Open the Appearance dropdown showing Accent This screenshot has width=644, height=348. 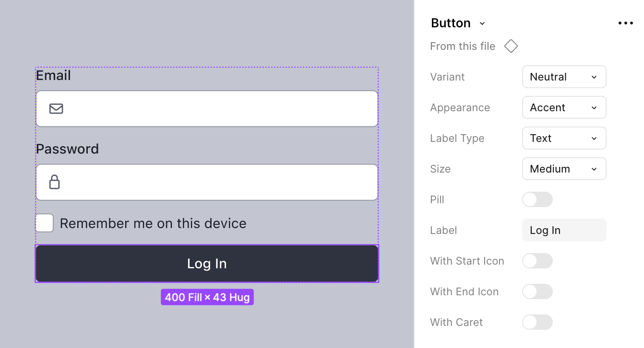pyautogui.click(x=564, y=107)
